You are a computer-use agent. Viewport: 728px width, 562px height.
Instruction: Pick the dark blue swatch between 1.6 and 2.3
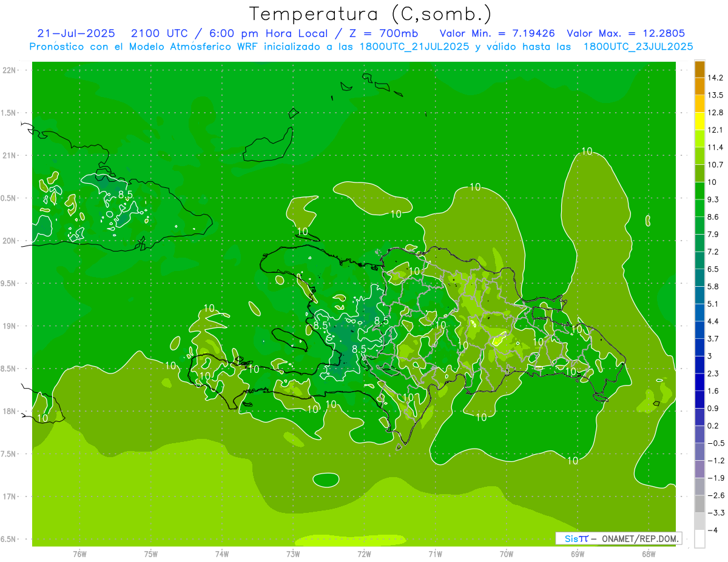point(699,382)
